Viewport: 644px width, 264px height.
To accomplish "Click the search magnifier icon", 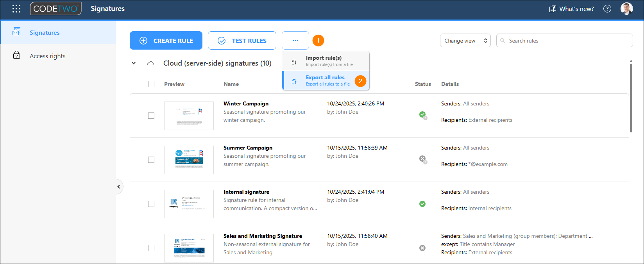I will 503,41.
